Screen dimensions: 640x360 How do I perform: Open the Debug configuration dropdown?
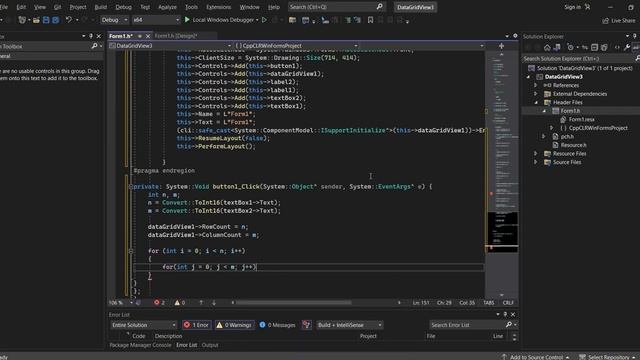tap(114, 20)
